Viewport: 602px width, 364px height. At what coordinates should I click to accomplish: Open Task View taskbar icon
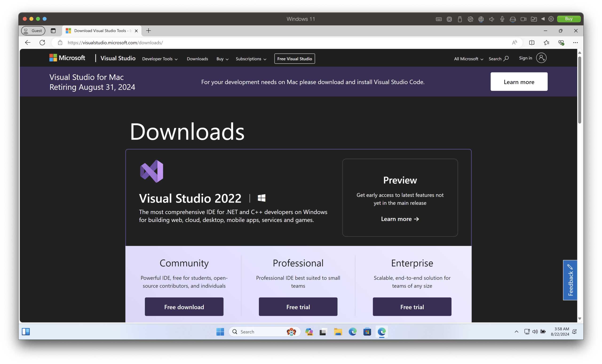pos(323,332)
